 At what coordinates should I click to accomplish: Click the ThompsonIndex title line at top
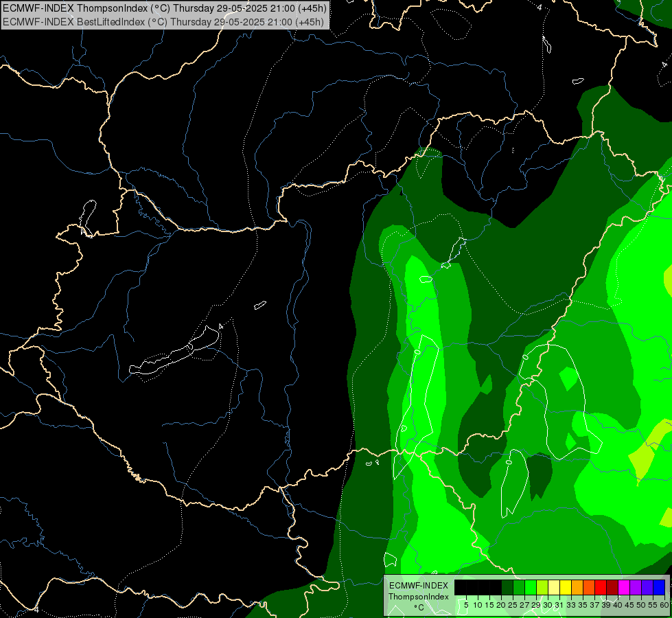tap(165, 8)
